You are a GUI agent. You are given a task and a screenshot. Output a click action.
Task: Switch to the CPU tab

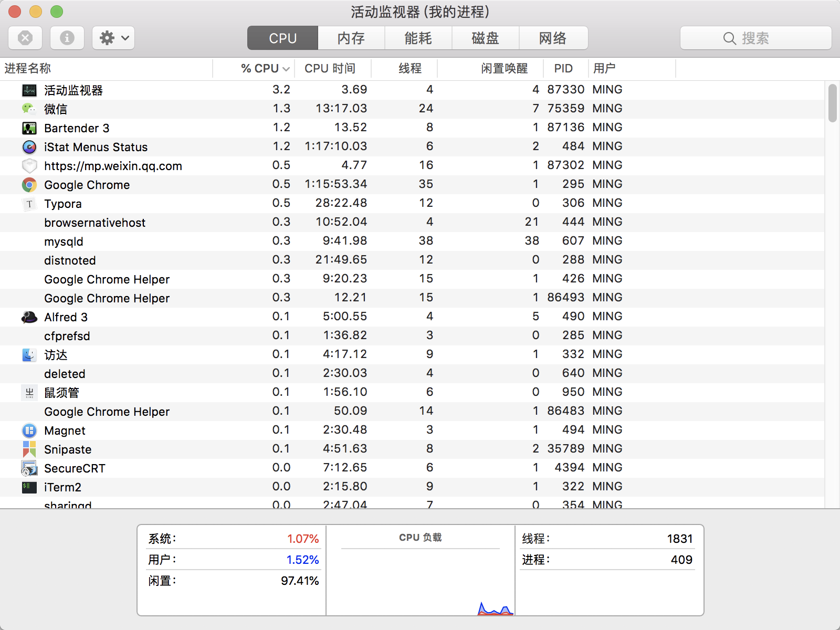pos(283,38)
